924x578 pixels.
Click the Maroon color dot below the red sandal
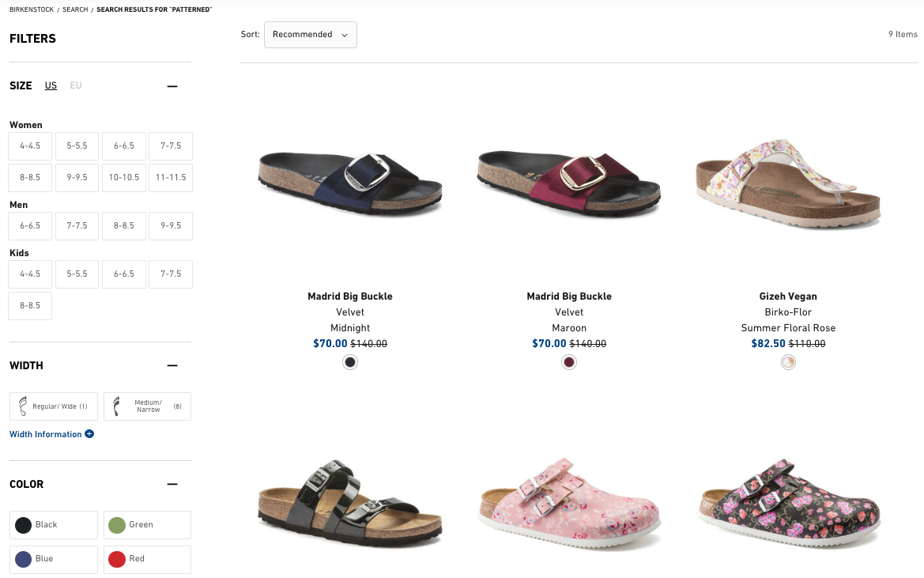click(x=569, y=361)
